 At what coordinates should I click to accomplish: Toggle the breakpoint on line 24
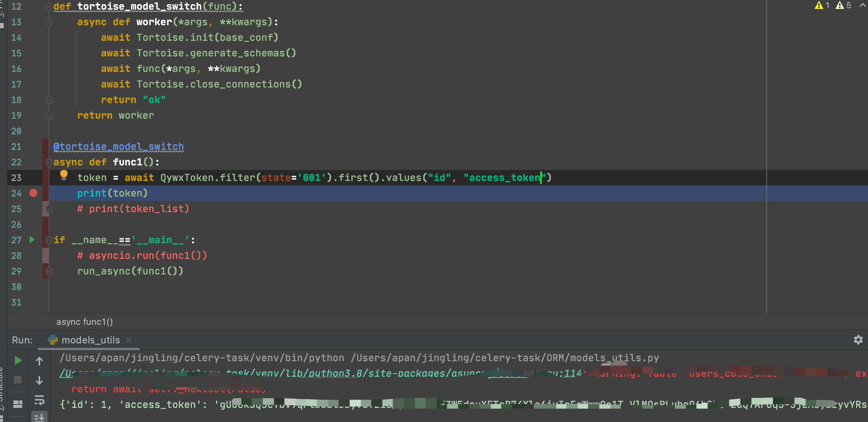(33, 193)
